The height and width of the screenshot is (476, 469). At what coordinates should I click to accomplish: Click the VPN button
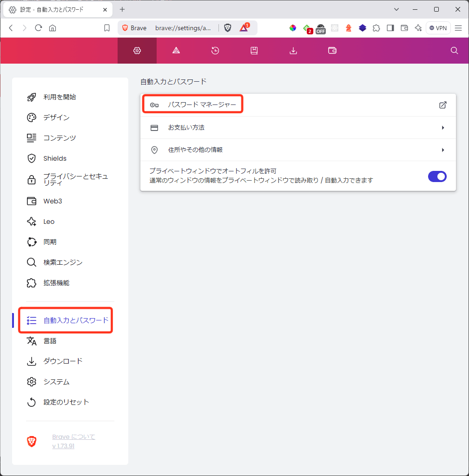(x=438, y=28)
